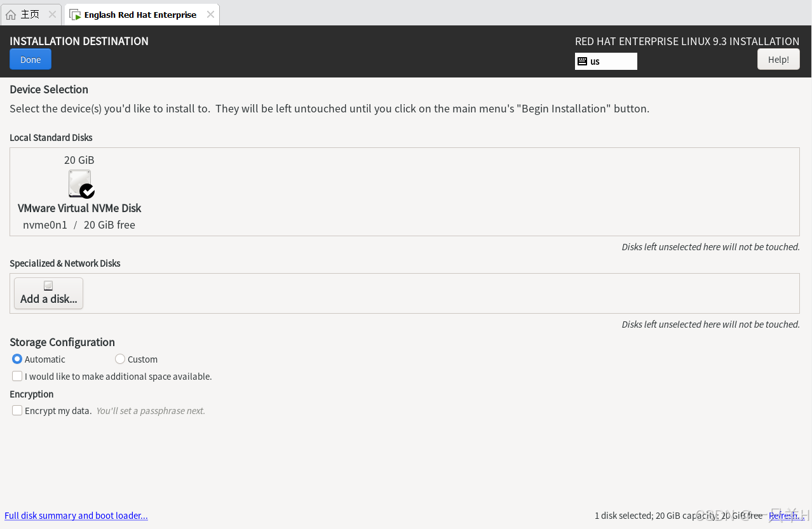Open Full disk summary and boot loader link
Image resolution: width=812 pixels, height=529 pixels.
click(76, 516)
